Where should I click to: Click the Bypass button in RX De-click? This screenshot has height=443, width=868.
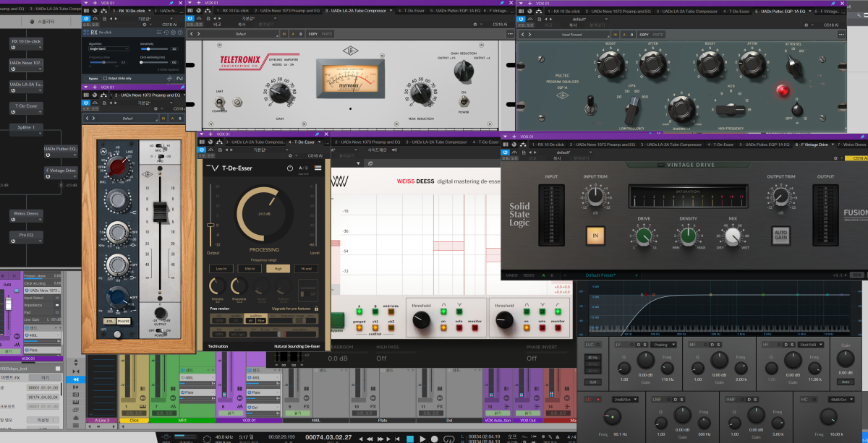click(93, 78)
